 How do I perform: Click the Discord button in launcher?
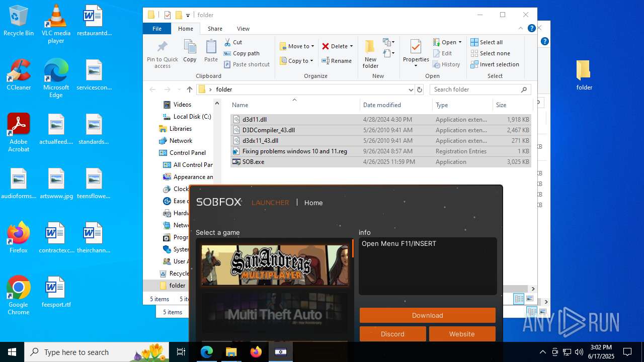392,334
